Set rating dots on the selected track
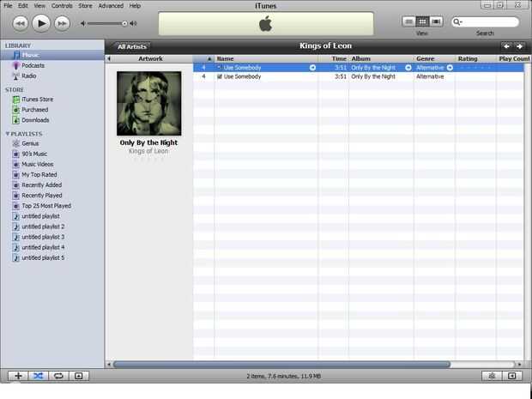This screenshot has width=532, height=399. click(x=475, y=68)
